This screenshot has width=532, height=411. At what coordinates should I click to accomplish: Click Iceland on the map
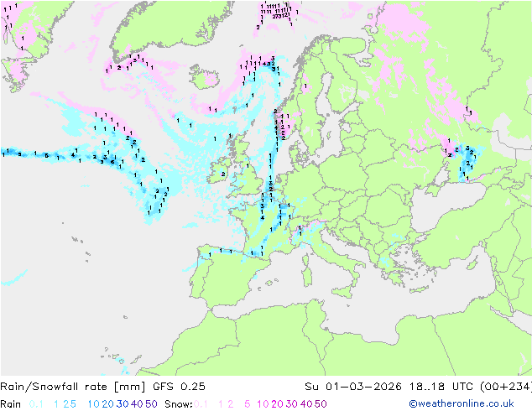pyautogui.click(x=204, y=77)
